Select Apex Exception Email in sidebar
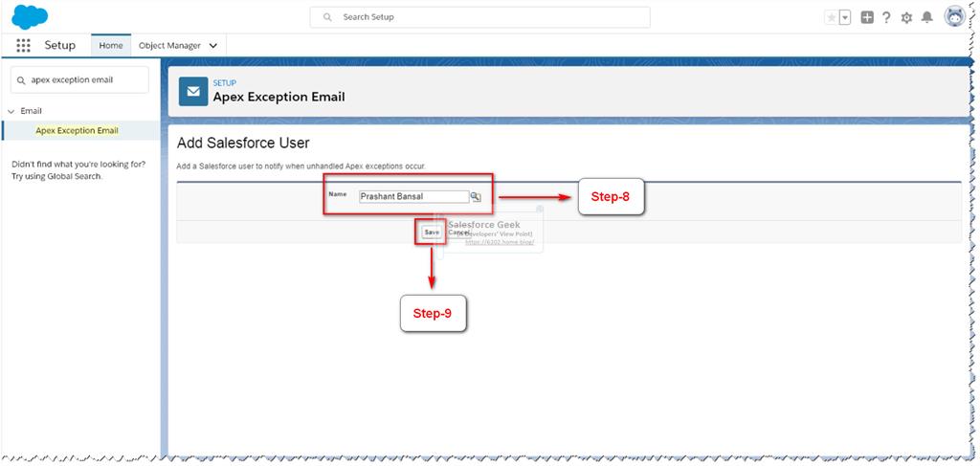Image resolution: width=980 pixels, height=466 pixels. [77, 130]
